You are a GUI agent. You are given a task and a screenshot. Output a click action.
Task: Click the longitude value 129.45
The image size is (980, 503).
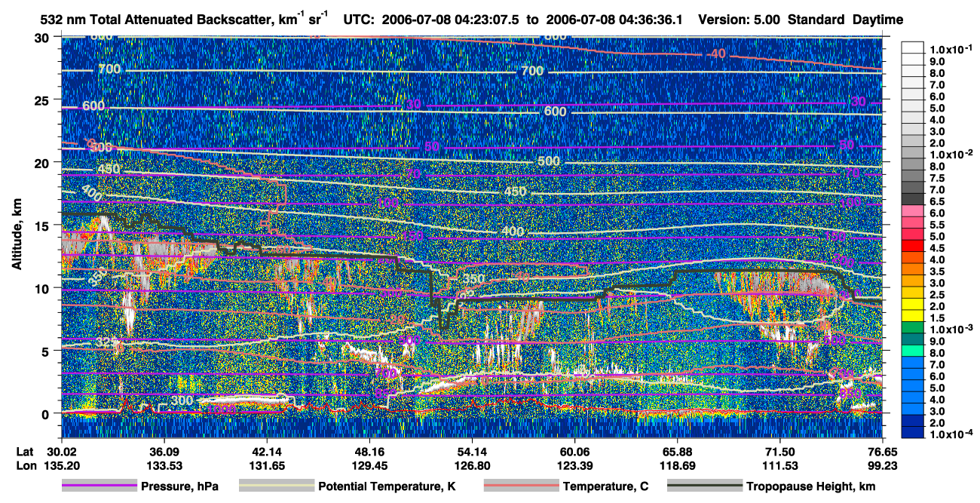click(x=368, y=465)
